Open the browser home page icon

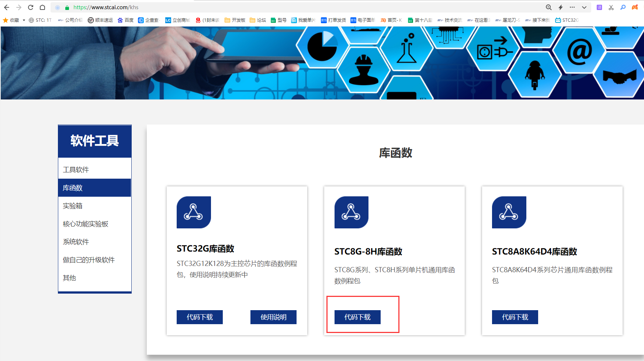point(42,7)
